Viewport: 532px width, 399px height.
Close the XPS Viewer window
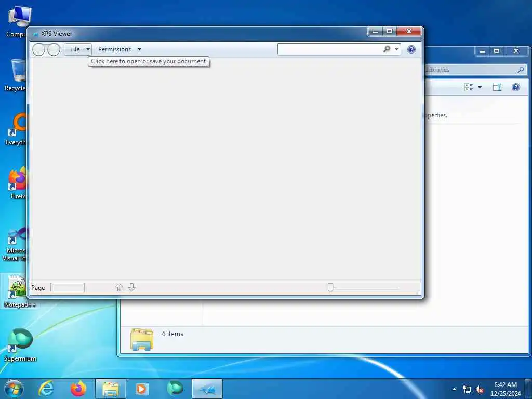(x=409, y=32)
